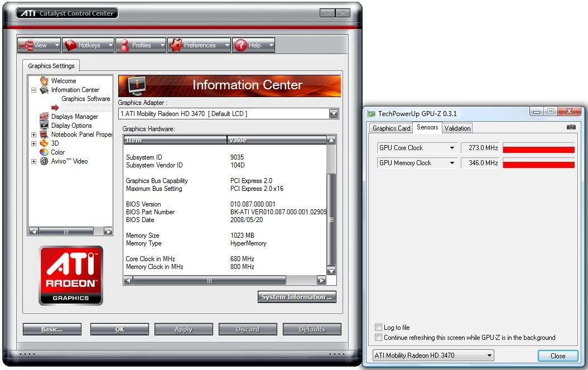Image resolution: width=588 pixels, height=370 pixels.
Task: Click the View tree icon in toolbar
Action: click(26, 45)
